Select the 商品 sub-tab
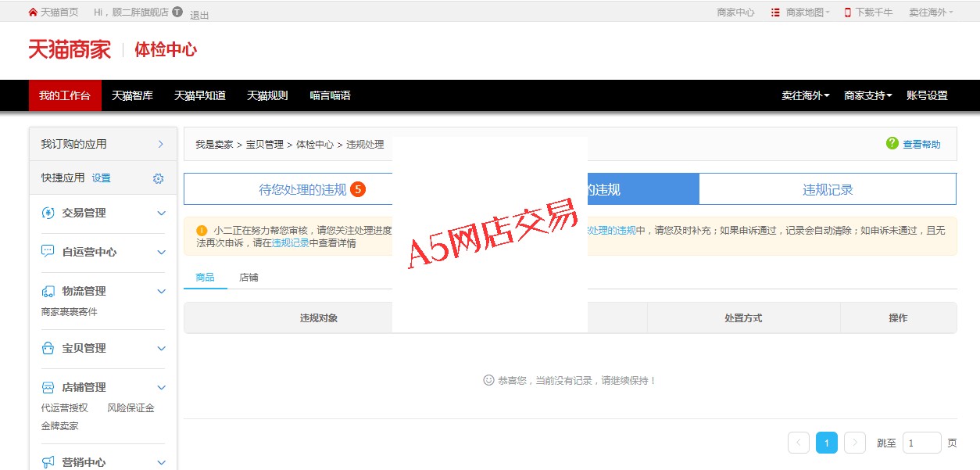The width and height of the screenshot is (980, 470). coord(205,278)
